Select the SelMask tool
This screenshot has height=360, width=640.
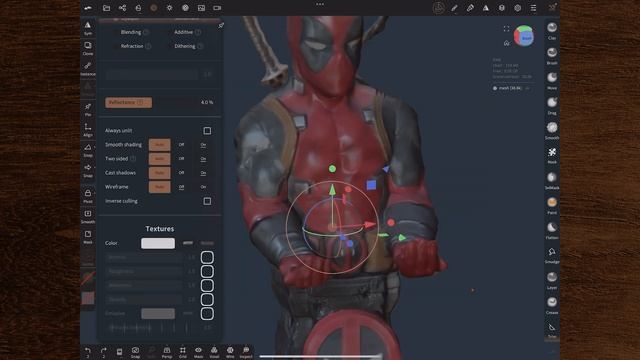click(x=552, y=181)
